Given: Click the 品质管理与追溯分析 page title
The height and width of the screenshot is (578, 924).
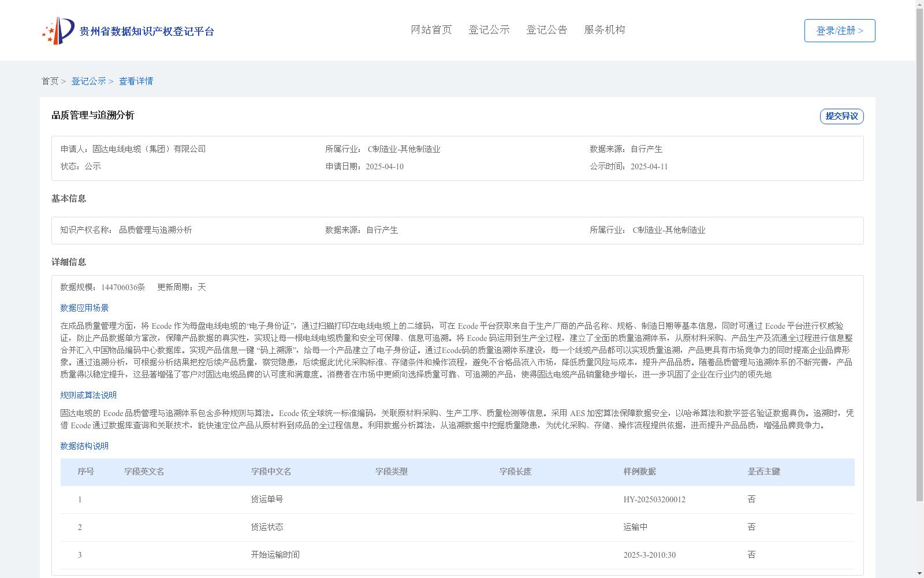Looking at the screenshot, I should point(93,116).
